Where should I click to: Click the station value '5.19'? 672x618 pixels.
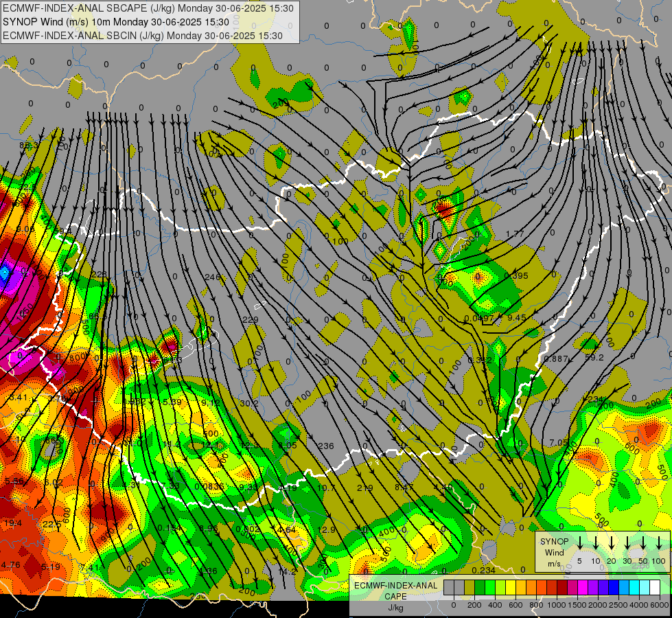[51, 566]
